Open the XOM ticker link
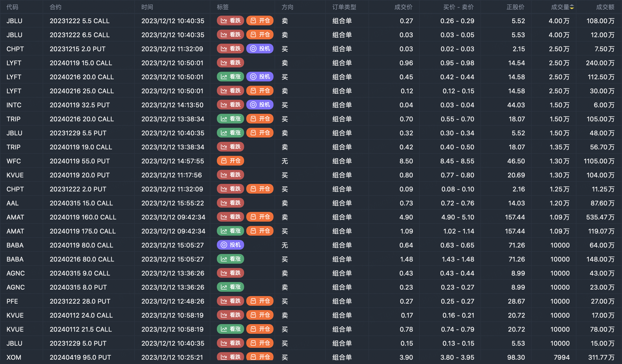 (x=14, y=357)
